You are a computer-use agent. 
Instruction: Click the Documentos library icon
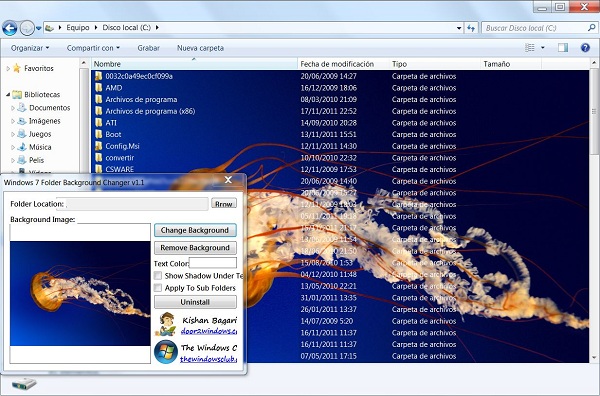tap(22, 108)
